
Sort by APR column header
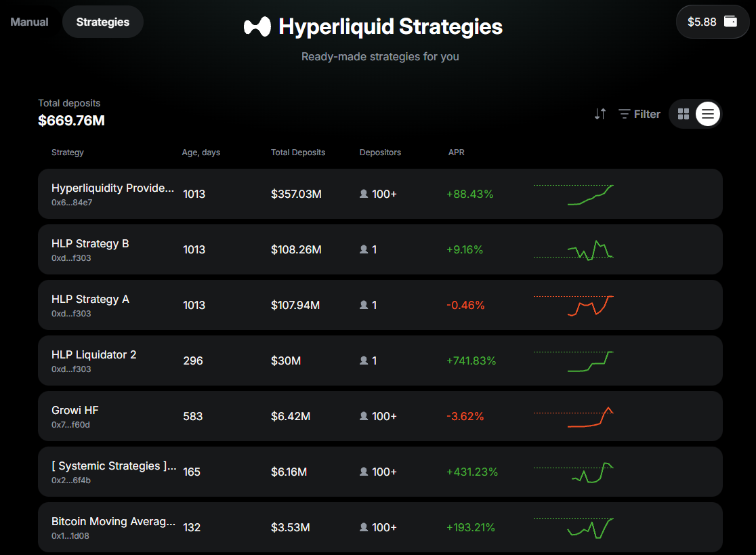(456, 152)
